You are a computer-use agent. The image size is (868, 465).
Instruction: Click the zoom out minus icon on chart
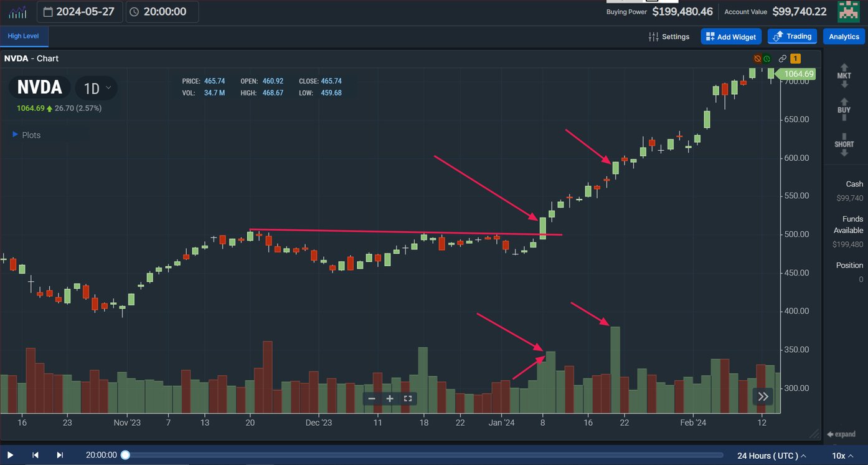point(371,398)
